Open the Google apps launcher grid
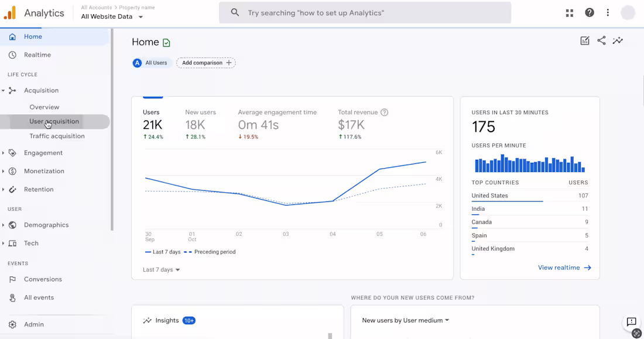644x339 pixels. 569,12
